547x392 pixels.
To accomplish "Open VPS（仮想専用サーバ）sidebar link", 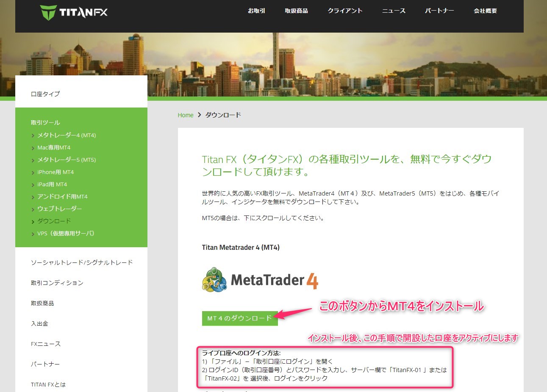I will point(66,234).
